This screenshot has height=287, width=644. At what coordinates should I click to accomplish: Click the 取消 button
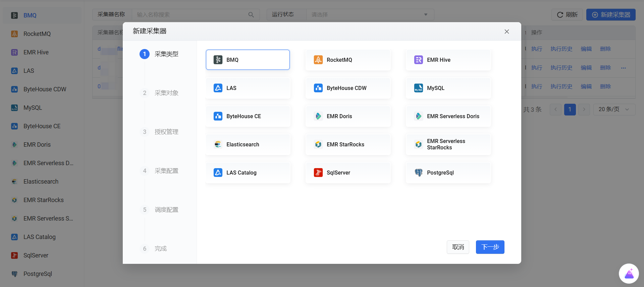pos(458,247)
